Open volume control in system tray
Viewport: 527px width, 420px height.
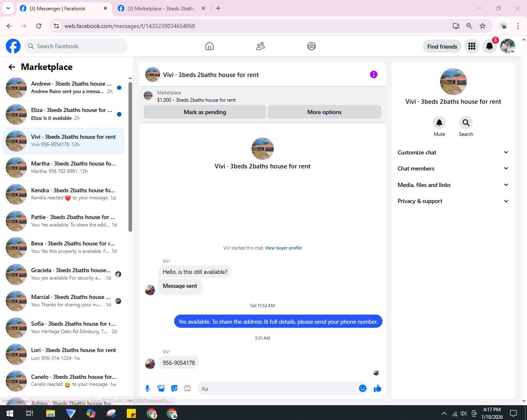pos(464,413)
